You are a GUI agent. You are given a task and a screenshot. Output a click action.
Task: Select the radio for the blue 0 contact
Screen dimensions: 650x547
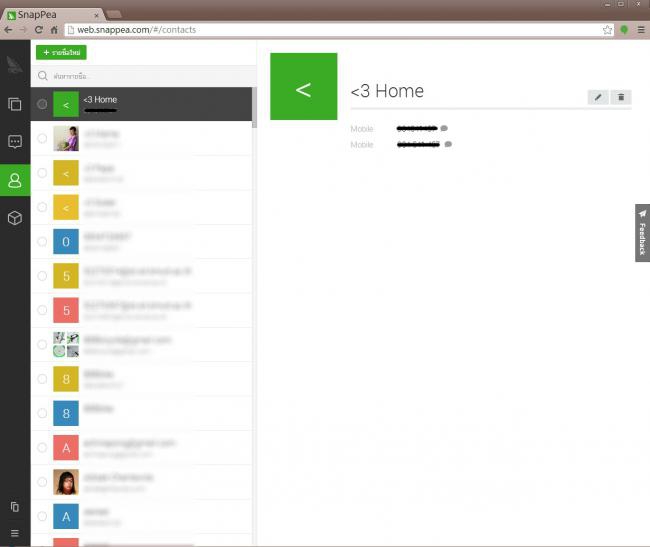42,242
